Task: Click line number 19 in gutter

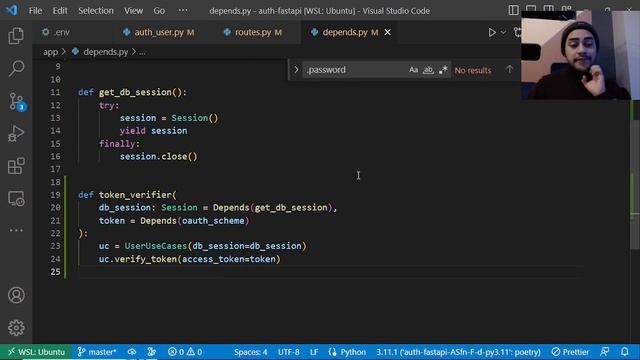Action: coord(56,195)
